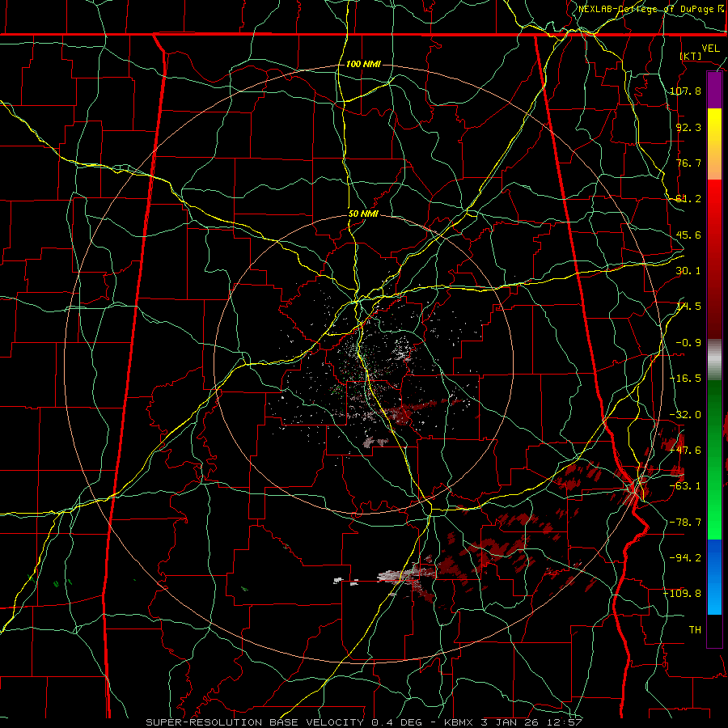Click the 92.3 velocity scale value
This screenshot has height=728, width=728.
[688, 127]
